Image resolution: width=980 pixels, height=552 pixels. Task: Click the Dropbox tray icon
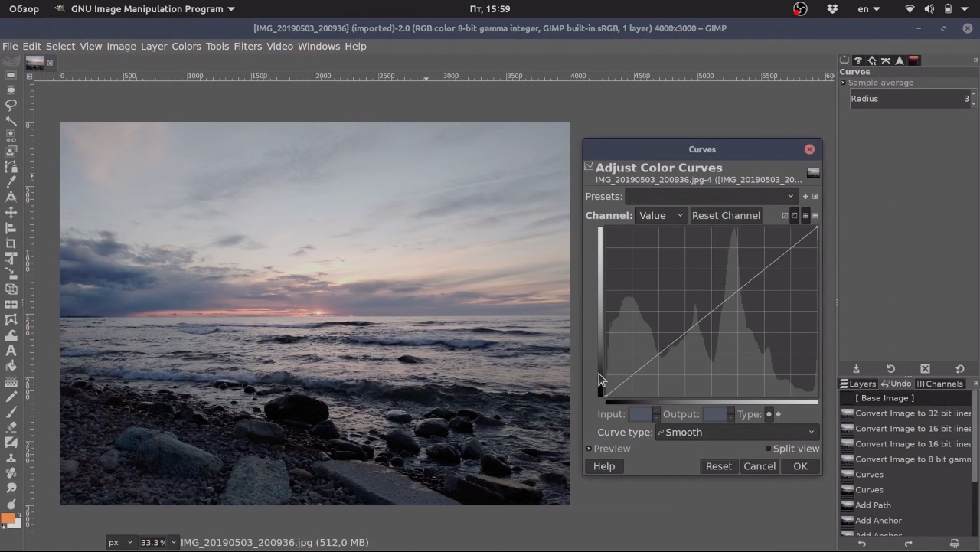832,9
